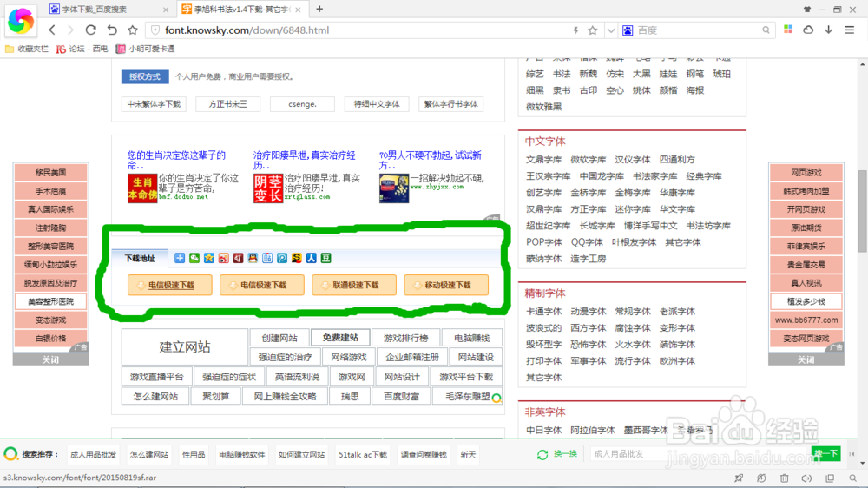Viewport: 868px width, 488px height.
Task: Select the 李旭科书法v1.4下载 tab
Action: (x=241, y=10)
